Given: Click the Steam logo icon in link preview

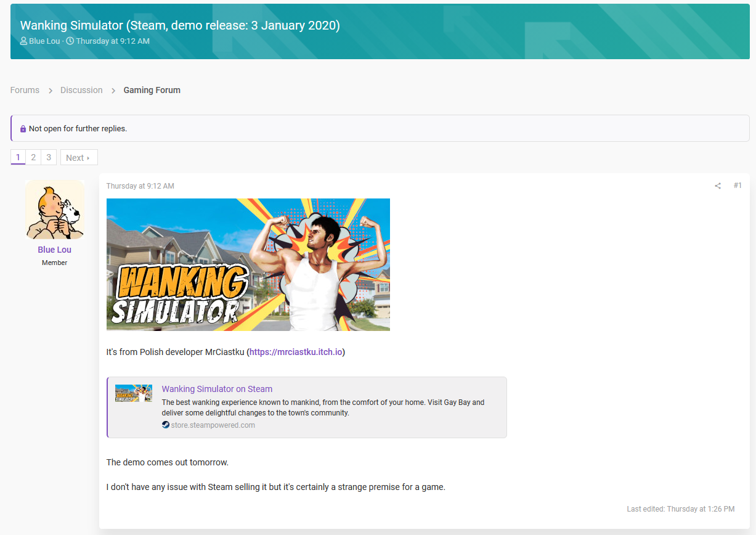Looking at the screenshot, I should (x=166, y=425).
